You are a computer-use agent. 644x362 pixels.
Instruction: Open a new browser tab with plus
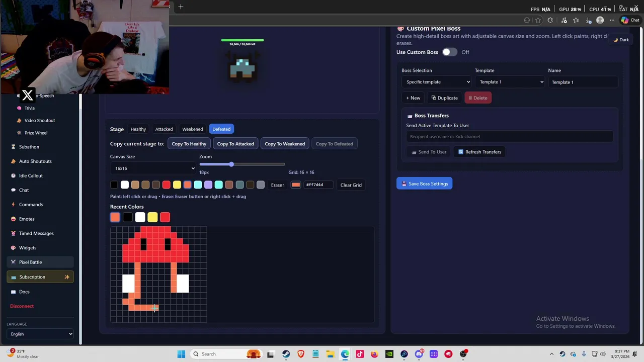click(x=181, y=7)
